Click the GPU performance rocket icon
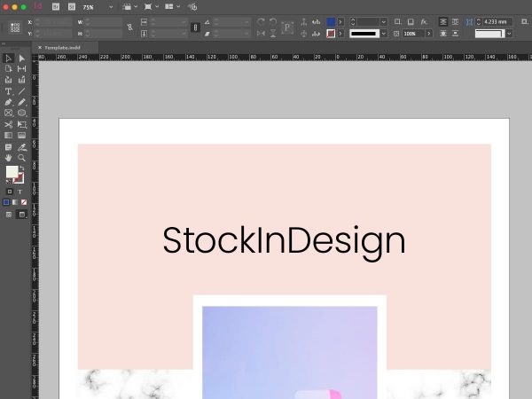Viewport: 532px width, 399px height. pyautogui.click(x=192, y=6)
